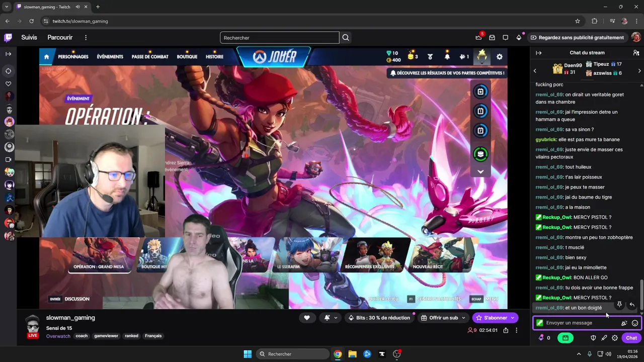The width and height of the screenshot is (644, 362).
Task: Open sidebar followed channels heart icon
Action: tap(9, 84)
